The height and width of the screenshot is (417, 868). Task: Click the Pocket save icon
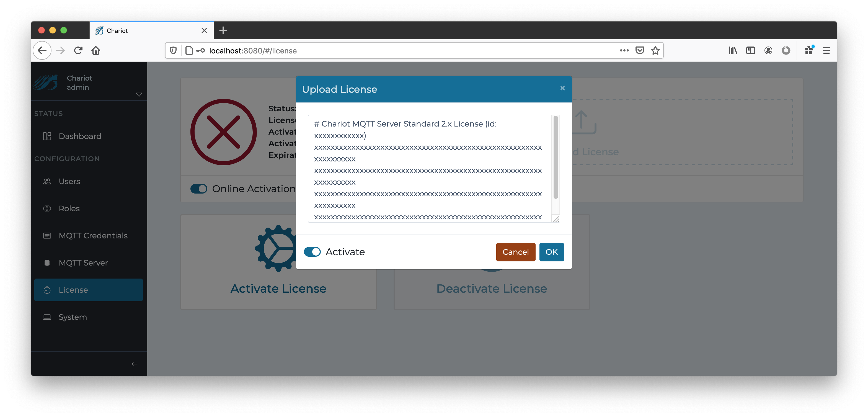click(x=640, y=51)
